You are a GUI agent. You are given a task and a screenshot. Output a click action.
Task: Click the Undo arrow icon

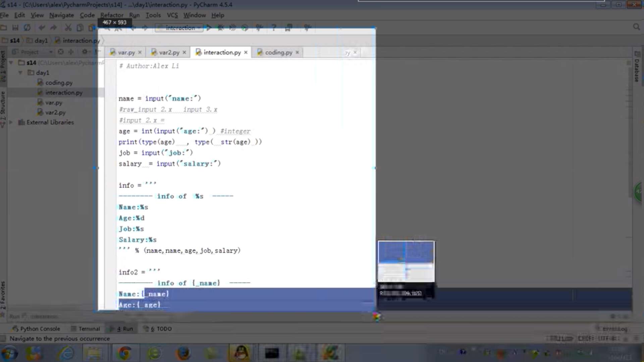[x=42, y=28]
